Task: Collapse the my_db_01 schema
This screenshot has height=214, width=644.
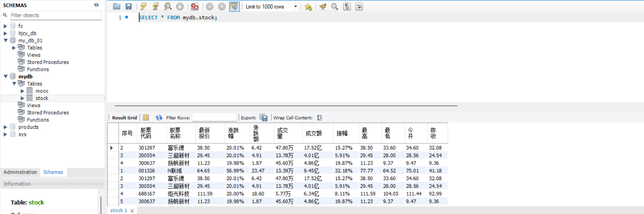Action: 5,40
